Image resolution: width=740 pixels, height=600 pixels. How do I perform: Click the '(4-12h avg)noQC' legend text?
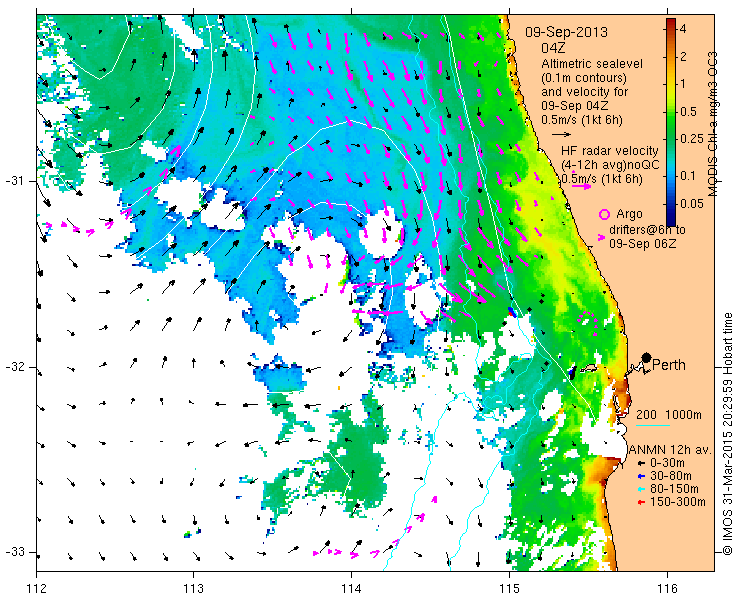[x=610, y=165]
